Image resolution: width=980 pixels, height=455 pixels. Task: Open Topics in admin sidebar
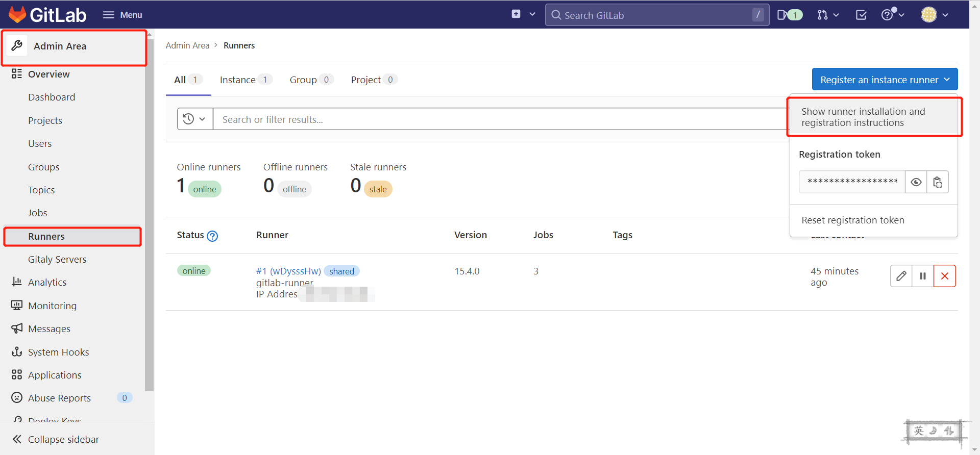(41, 190)
